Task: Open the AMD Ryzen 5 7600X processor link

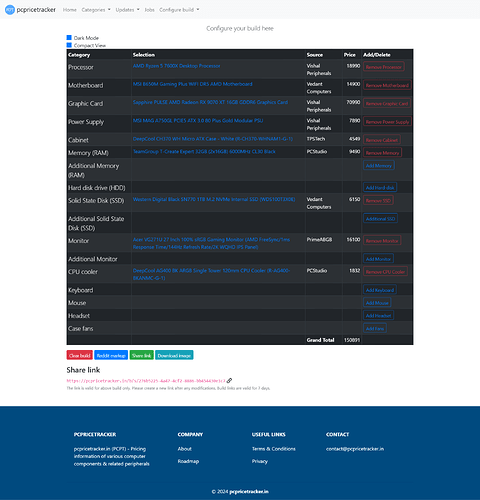Action: click(176, 66)
